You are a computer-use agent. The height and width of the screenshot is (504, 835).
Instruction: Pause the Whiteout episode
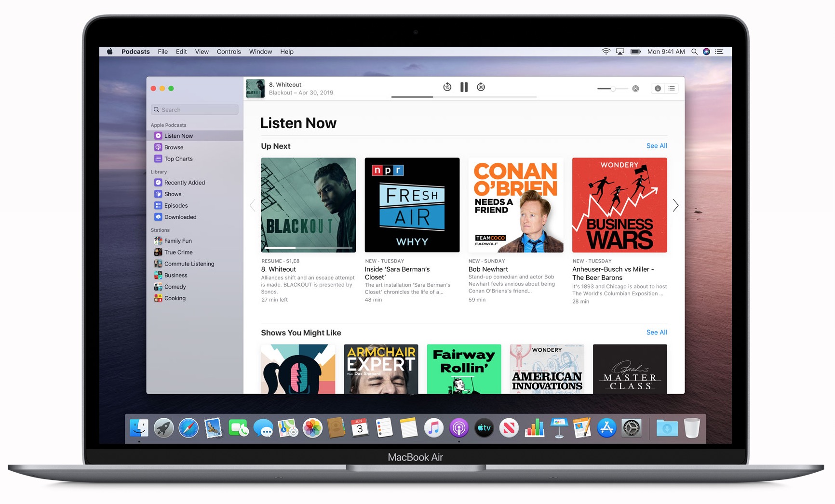pyautogui.click(x=464, y=87)
